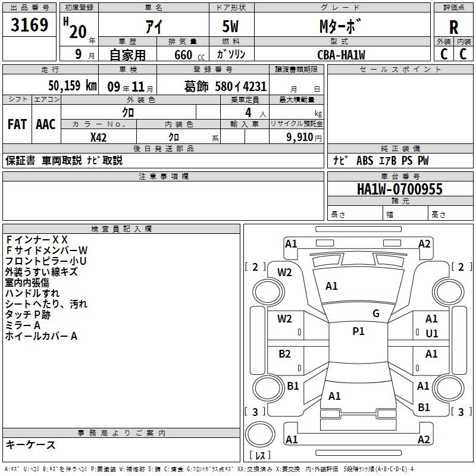Click the FAT shift type value
The width and height of the screenshot is (476, 476).
(x=17, y=124)
